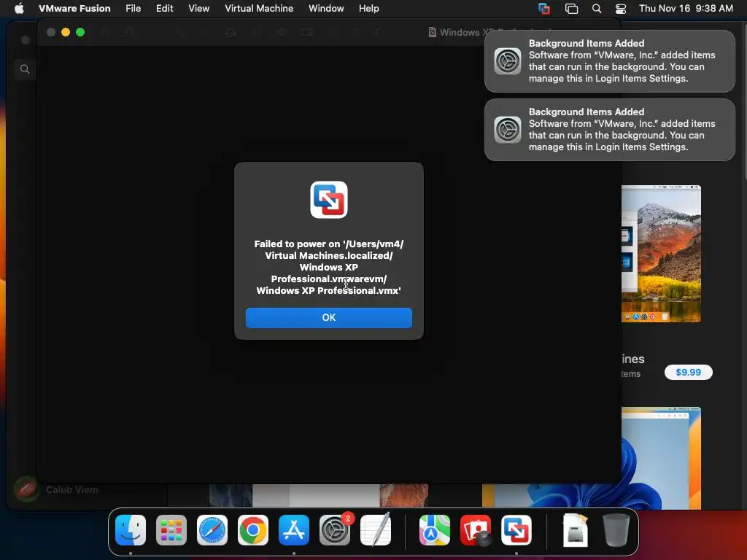
Task: Open VMware Fusion from the Dock
Action: (516, 529)
